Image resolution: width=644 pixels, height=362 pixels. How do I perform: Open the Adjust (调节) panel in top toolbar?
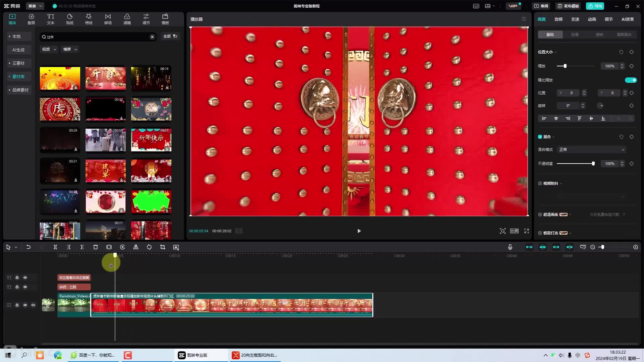tap(146, 19)
